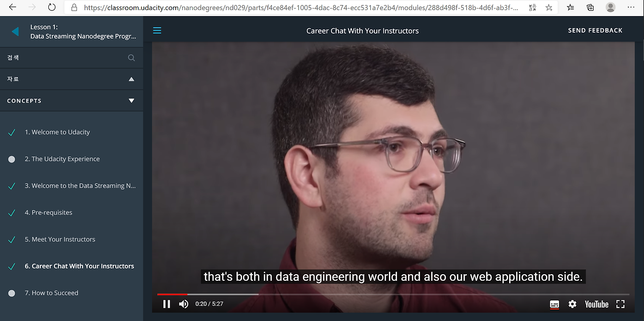Pause the video

click(167, 304)
